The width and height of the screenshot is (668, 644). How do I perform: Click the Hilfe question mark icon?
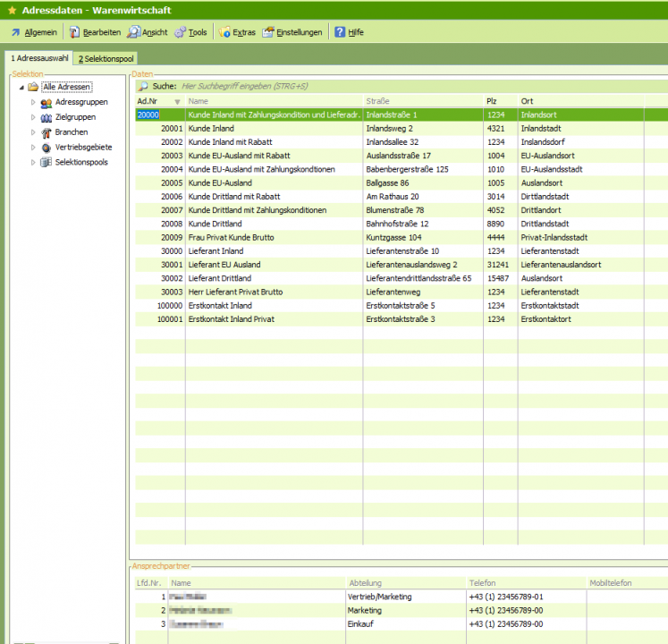coord(340,32)
